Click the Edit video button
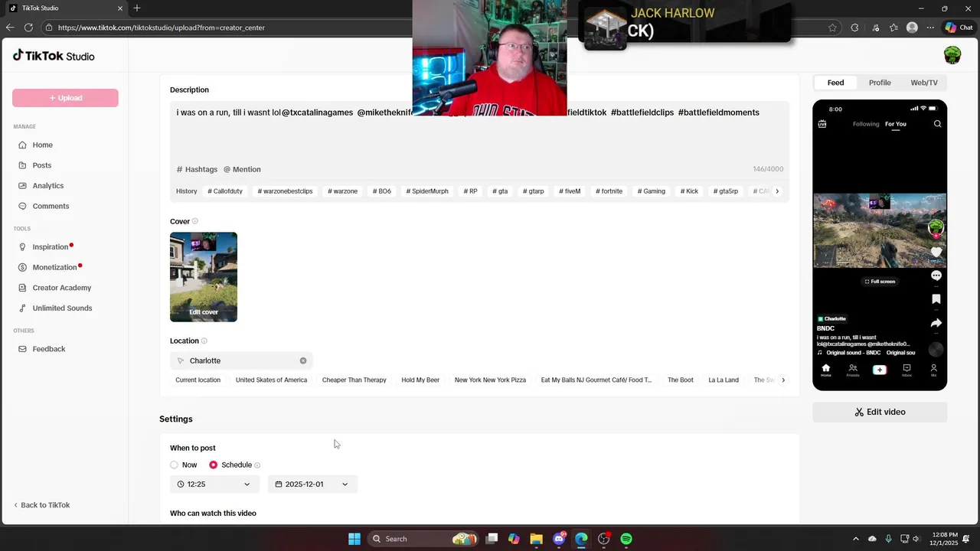Screen dimensions: 980x551 880,412
